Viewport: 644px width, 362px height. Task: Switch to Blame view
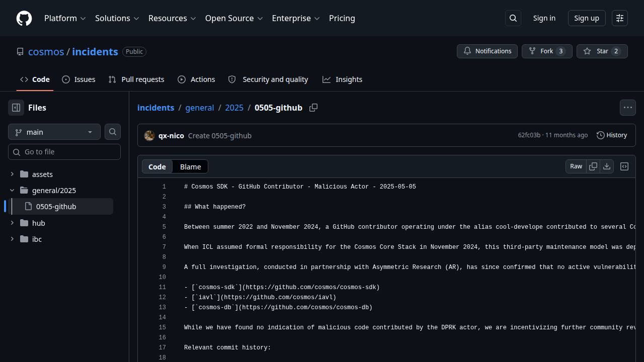pos(190,166)
